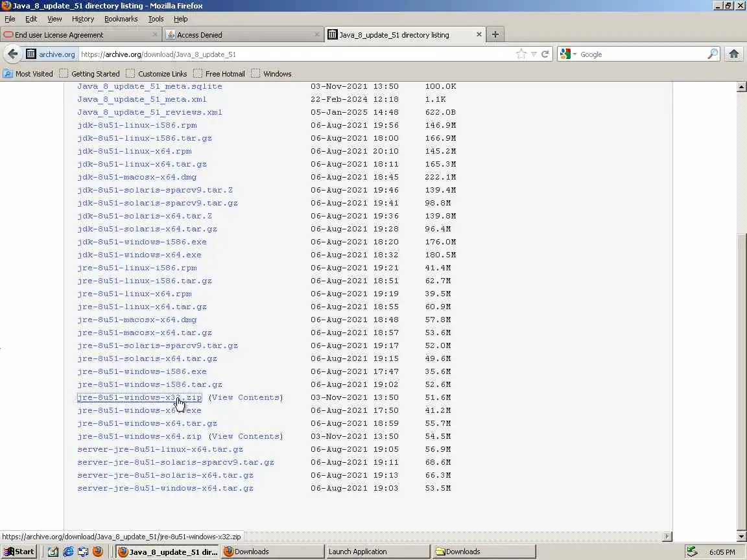The width and height of the screenshot is (747, 560).
Task: Reload the page with the refresh icon
Action: click(x=545, y=54)
